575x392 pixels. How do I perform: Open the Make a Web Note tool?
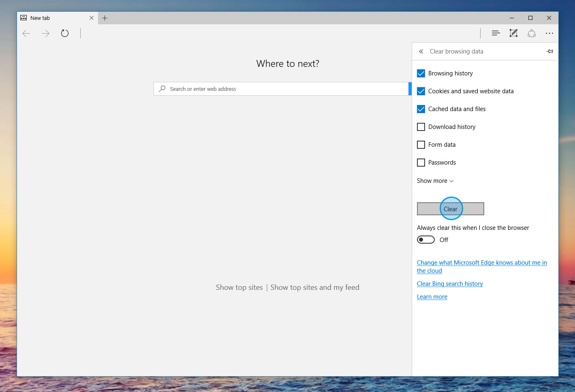[513, 33]
